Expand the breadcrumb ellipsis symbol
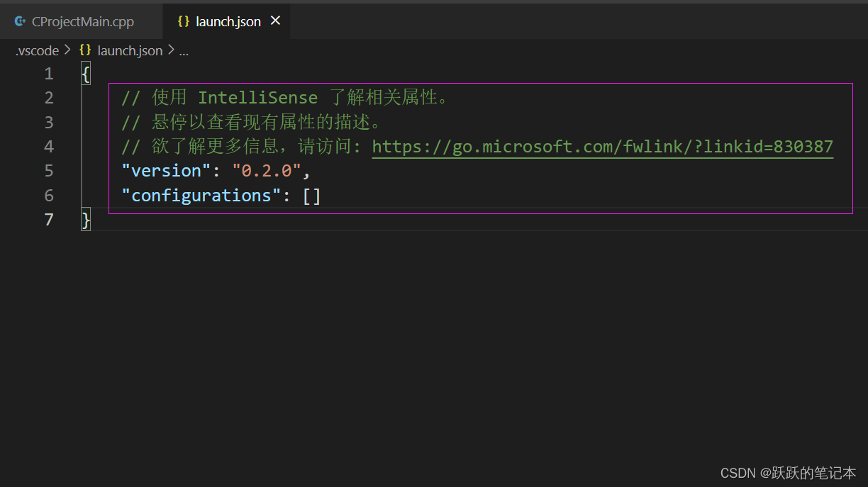Image resolution: width=868 pixels, height=487 pixels. [184, 52]
